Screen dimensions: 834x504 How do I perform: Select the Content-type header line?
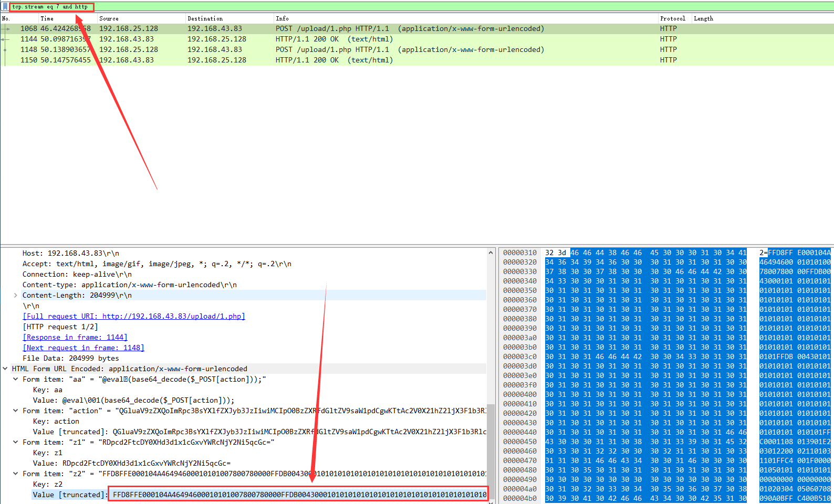(130, 285)
